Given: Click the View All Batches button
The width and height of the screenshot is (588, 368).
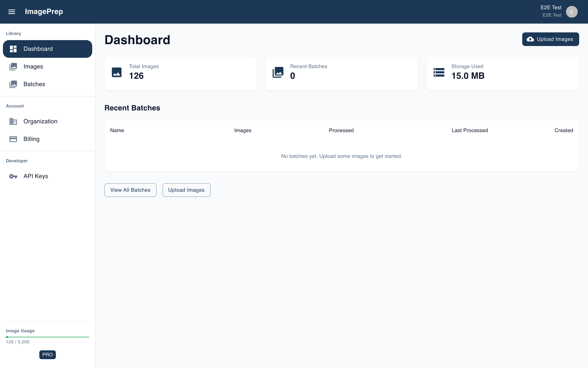Looking at the screenshot, I should 130,190.
